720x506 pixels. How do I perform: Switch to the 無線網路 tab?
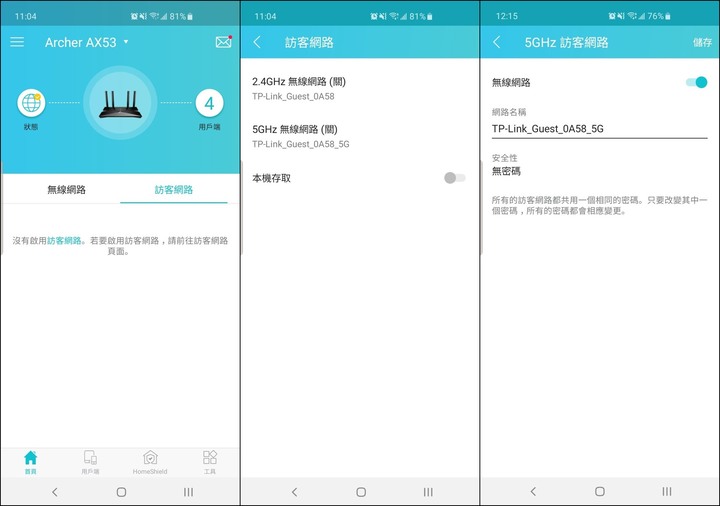[67, 190]
